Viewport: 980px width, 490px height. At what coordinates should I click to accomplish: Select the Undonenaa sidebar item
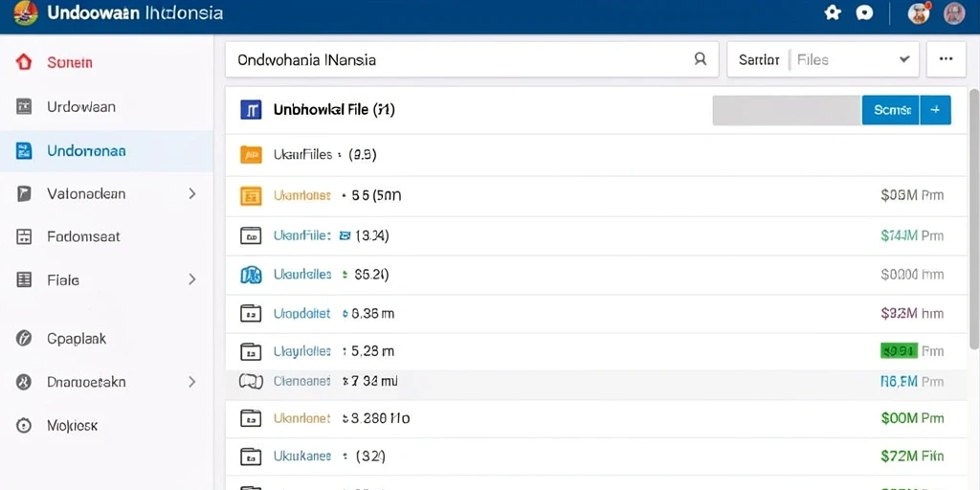click(x=106, y=150)
